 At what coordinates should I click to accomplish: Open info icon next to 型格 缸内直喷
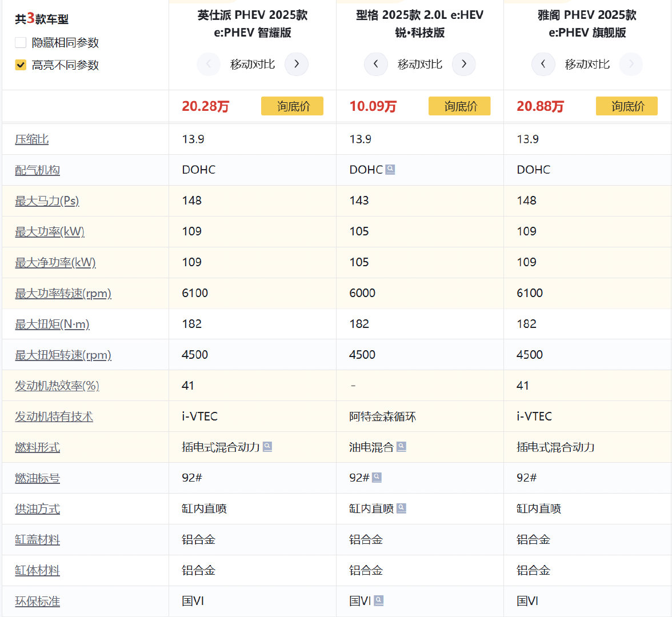401,508
